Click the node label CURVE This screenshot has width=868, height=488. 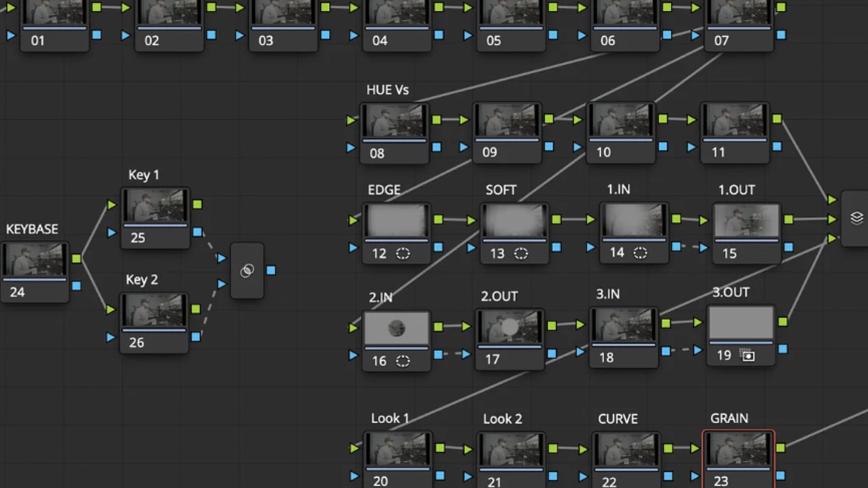pyautogui.click(x=618, y=419)
